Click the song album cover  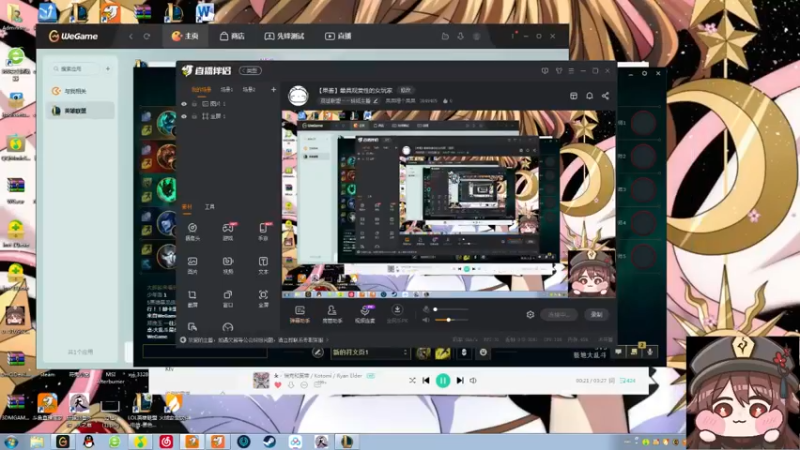[x=261, y=381]
